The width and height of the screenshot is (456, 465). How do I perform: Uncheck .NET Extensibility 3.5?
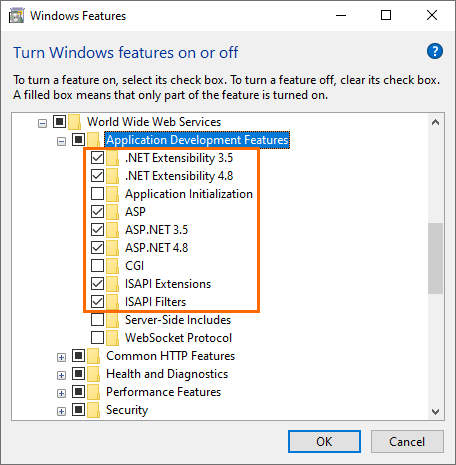[x=97, y=158]
